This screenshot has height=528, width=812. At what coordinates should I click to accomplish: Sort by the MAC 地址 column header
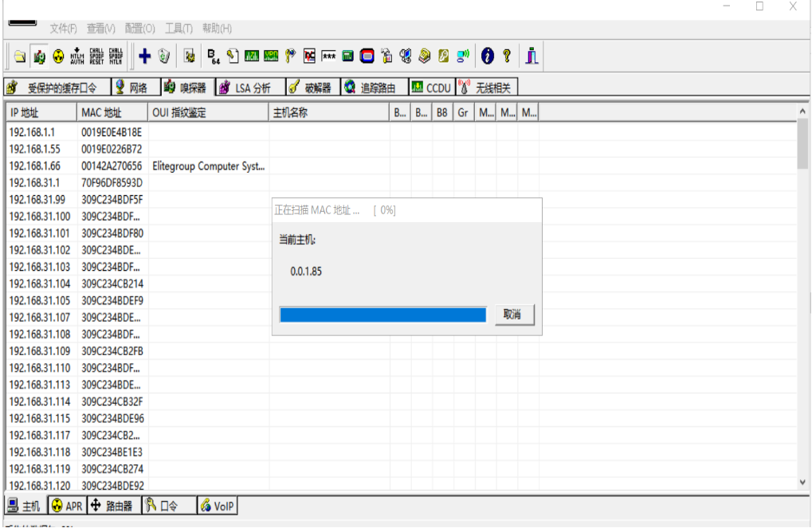(x=112, y=112)
